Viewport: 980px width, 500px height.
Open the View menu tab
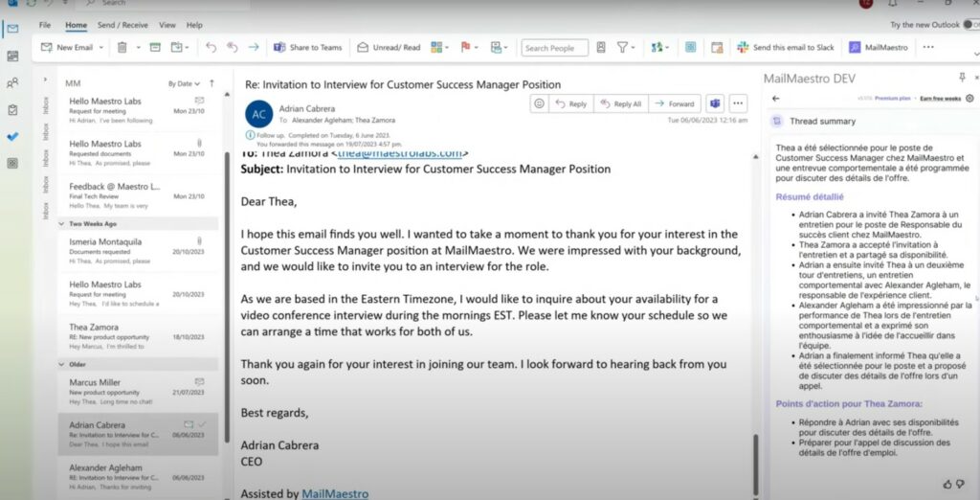(x=167, y=25)
